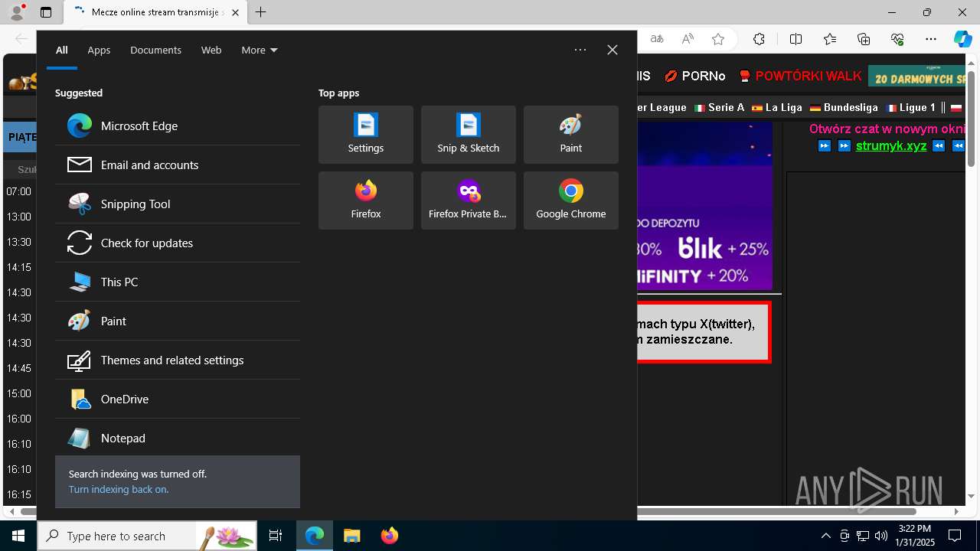Viewport: 980px width, 551px height.
Task: Open OneDrive from Suggested list
Action: click(178, 399)
